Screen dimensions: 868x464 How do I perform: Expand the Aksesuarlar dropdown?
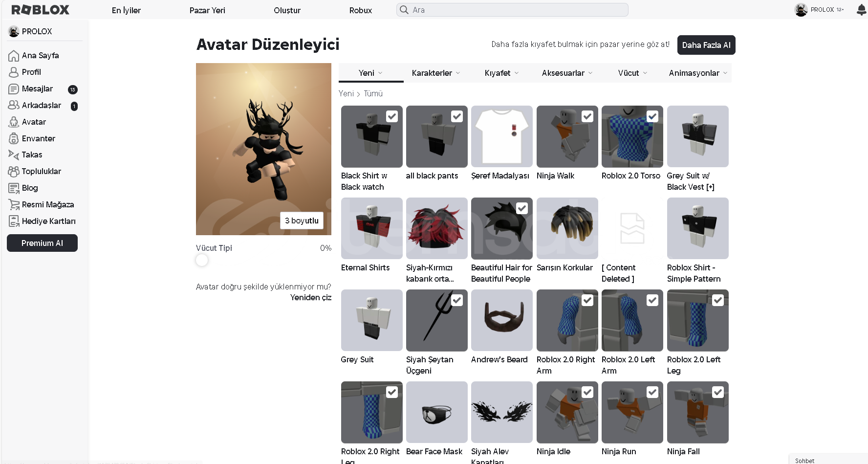click(567, 73)
